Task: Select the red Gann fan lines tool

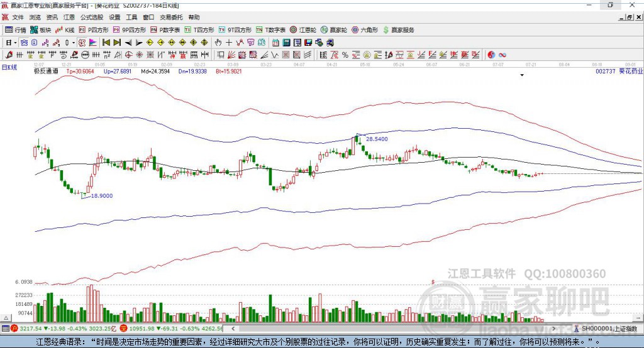Action: (231, 55)
